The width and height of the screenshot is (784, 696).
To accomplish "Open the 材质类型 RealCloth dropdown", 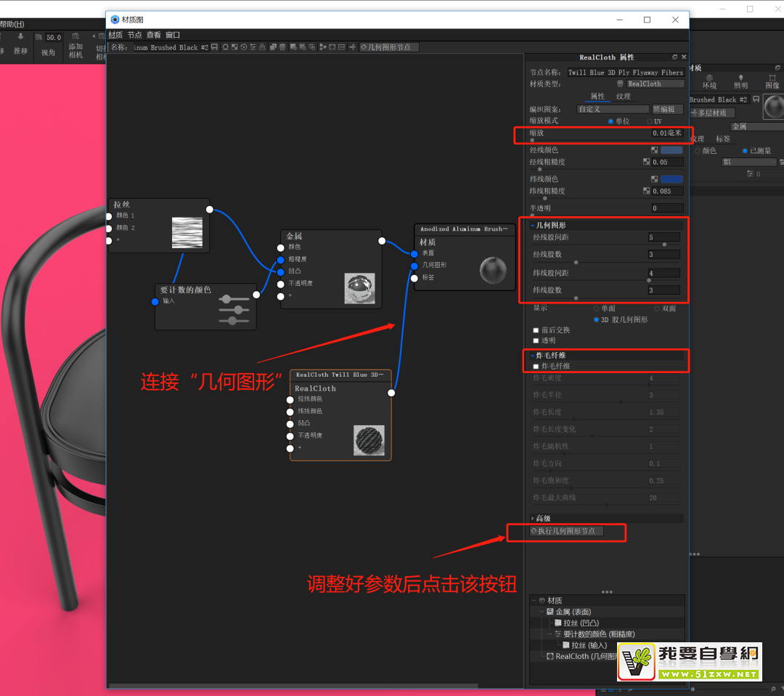I will [655, 83].
